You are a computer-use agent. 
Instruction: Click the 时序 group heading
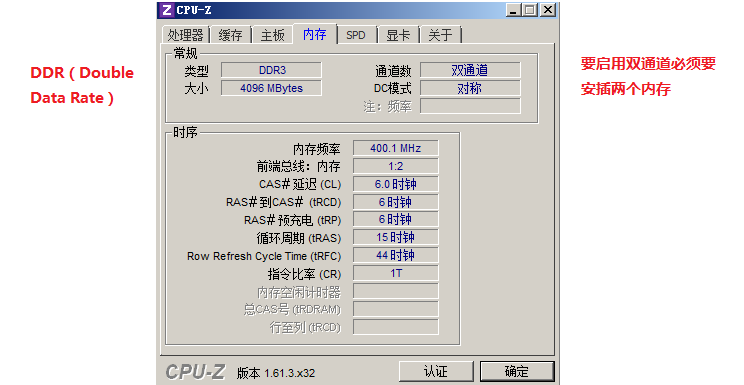tap(185, 132)
